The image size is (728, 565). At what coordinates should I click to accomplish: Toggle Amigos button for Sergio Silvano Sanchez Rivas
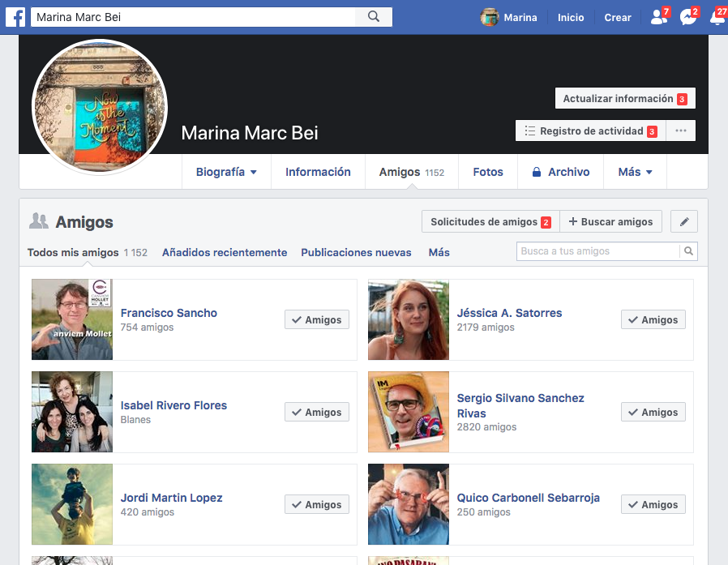pyautogui.click(x=653, y=412)
